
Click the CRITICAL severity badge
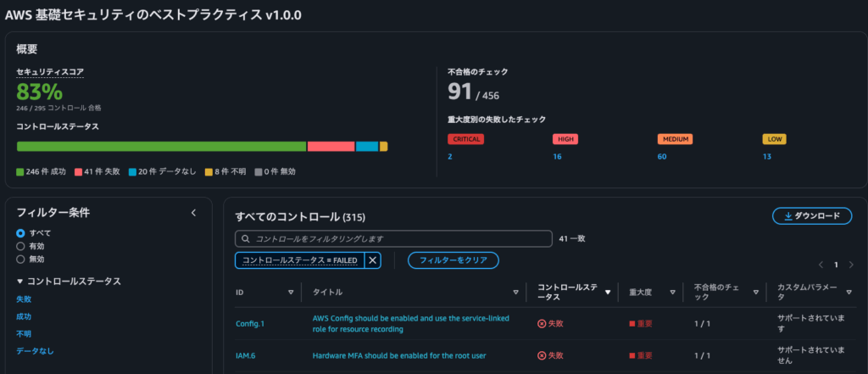(465, 139)
